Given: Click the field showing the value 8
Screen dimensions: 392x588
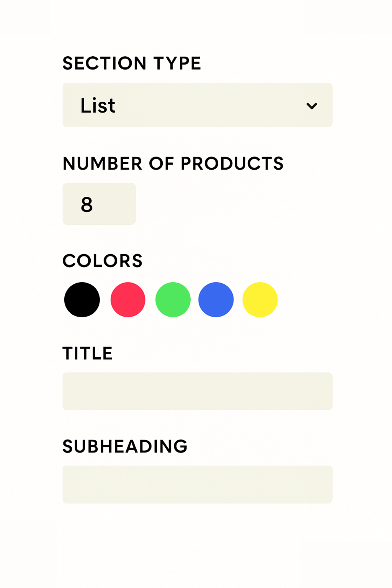Looking at the screenshot, I should pyautogui.click(x=99, y=204).
